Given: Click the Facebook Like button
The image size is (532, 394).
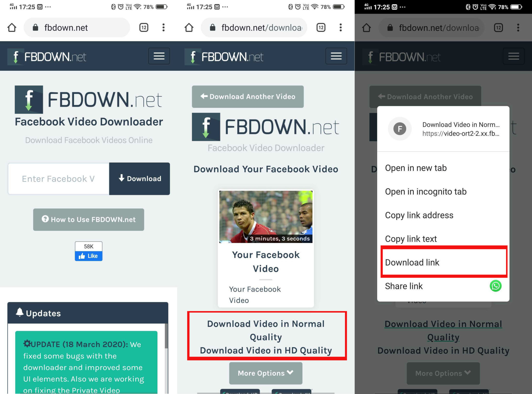Looking at the screenshot, I should [x=89, y=256].
